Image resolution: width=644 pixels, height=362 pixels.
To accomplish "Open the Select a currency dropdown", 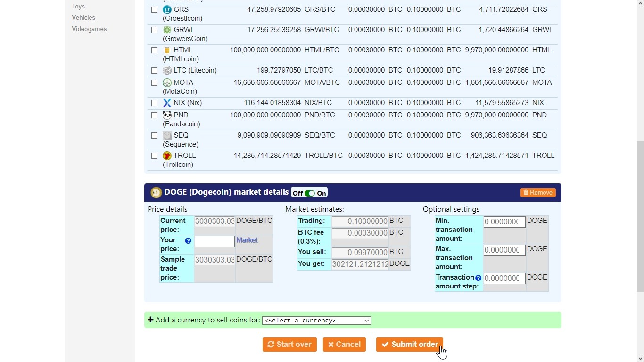I will click(x=316, y=321).
